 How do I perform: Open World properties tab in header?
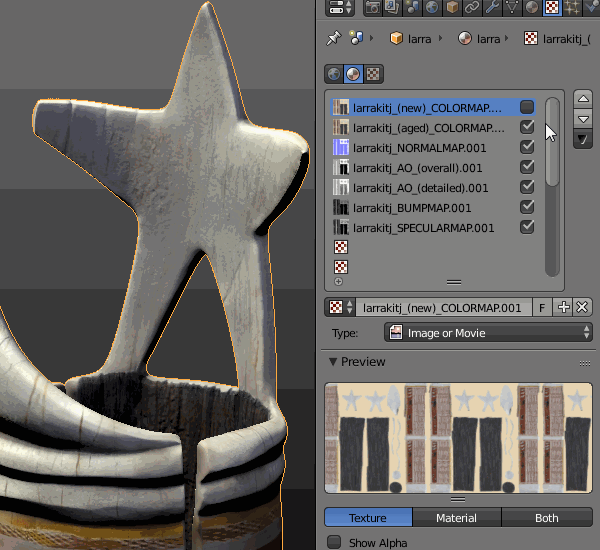[x=432, y=8]
